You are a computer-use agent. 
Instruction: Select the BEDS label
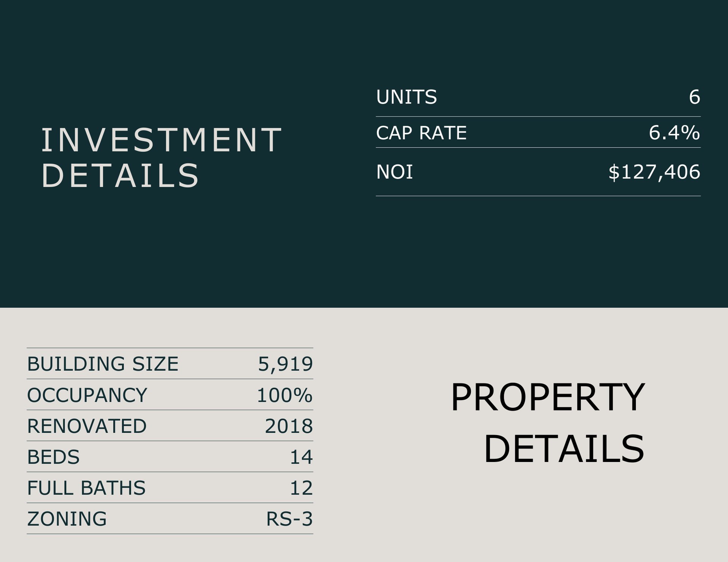point(53,457)
